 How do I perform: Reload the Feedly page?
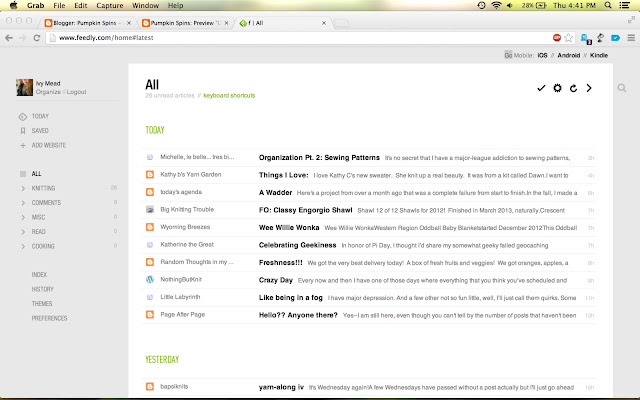pyautogui.click(x=36, y=38)
